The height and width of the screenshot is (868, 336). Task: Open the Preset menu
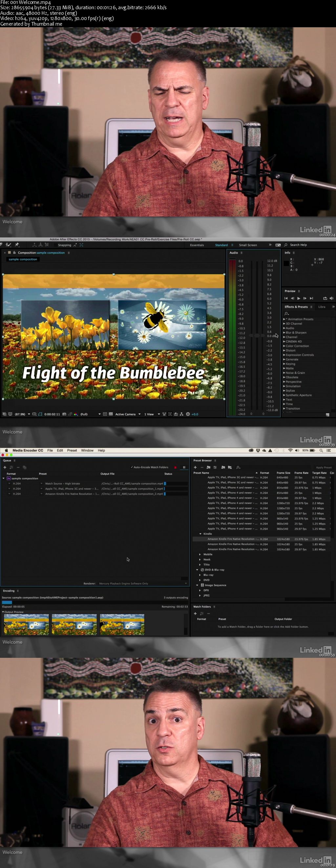[x=72, y=450]
